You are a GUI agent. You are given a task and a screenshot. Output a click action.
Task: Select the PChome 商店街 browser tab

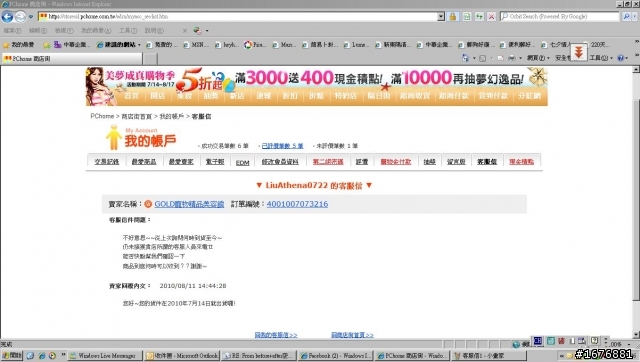(x=72, y=59)
